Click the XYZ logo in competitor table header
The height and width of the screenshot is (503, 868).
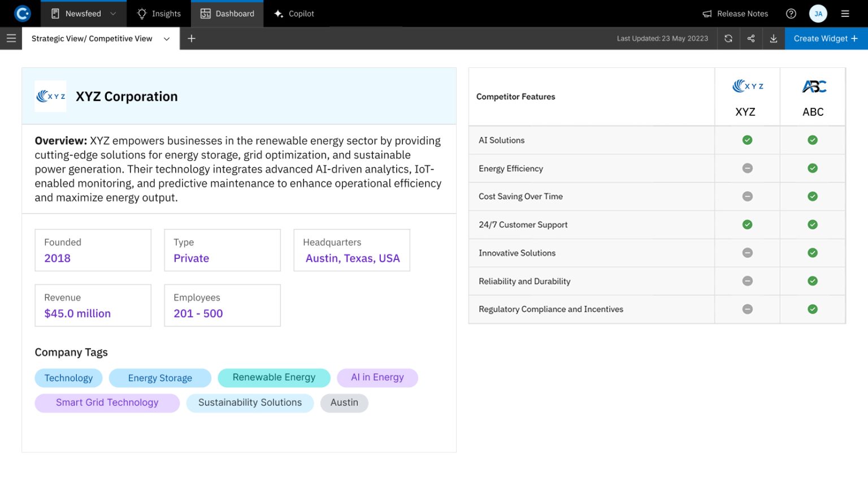click(748, 86)
